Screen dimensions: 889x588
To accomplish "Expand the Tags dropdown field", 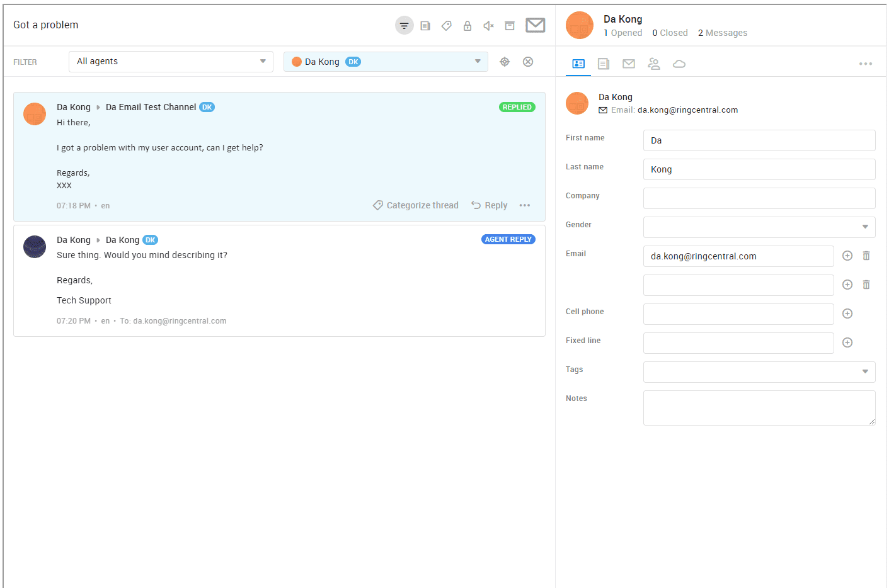I will coord(759,372).
